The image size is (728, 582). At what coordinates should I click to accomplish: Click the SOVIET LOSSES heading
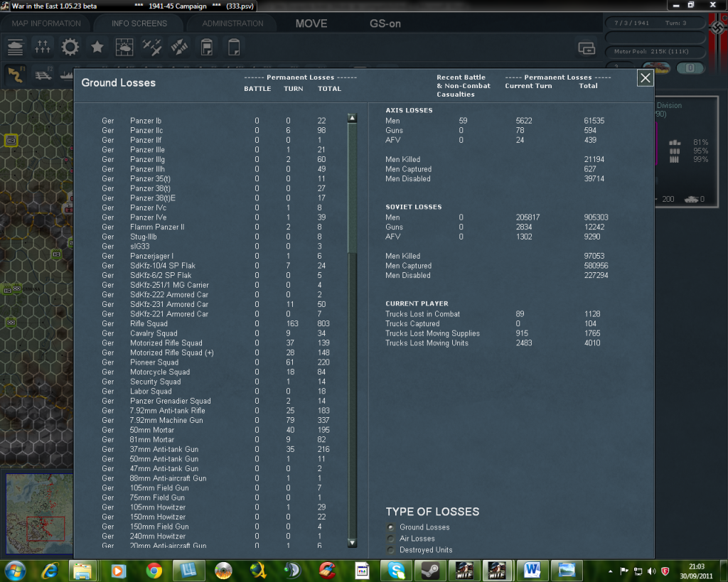(413, 207)
